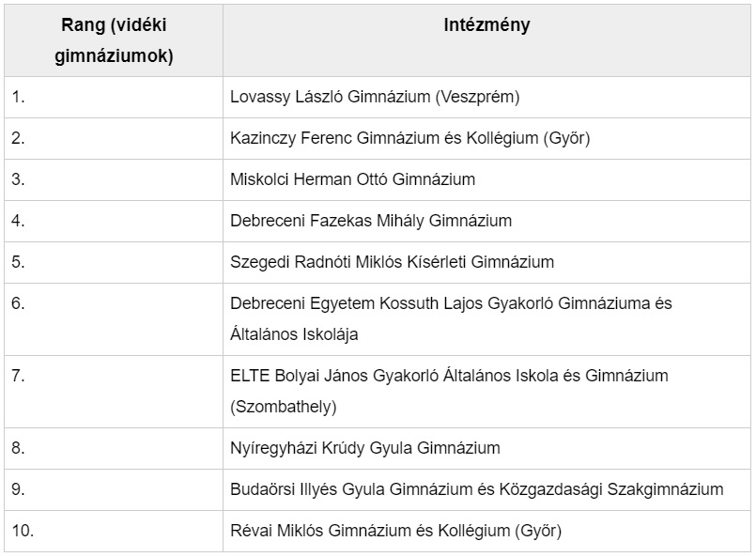Select the rank cell numbered 10.

tap(23, 531)
